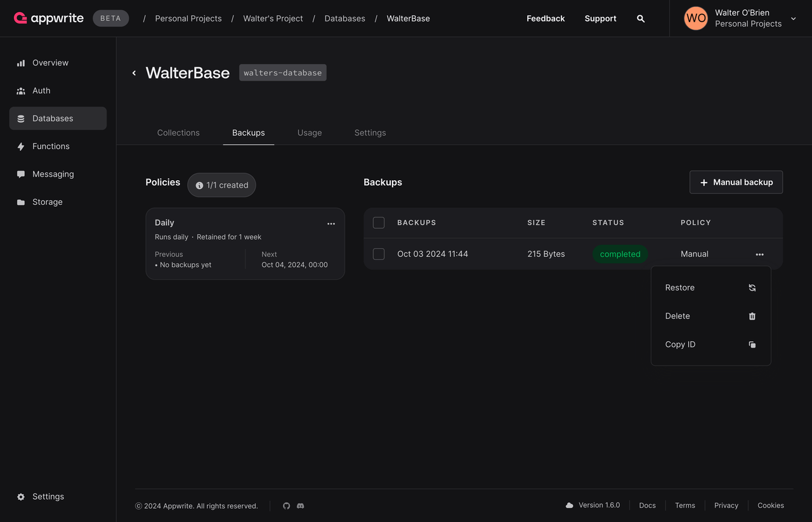Viewport: 812px width, 522px height.
Task: Open Walter's Project breadcrumb
Action: pyautogui.click(x=273, y=18)
